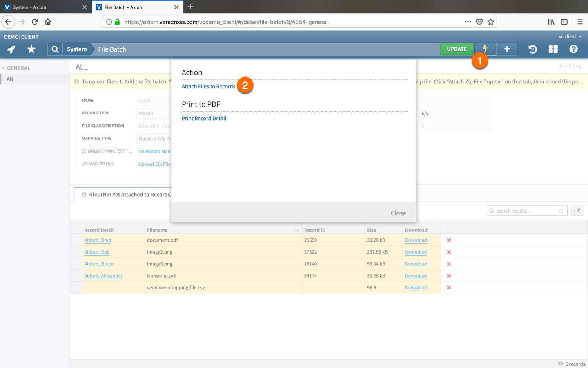
Task: Download veracross-mapping-file.csv
Action: [416, 288]
